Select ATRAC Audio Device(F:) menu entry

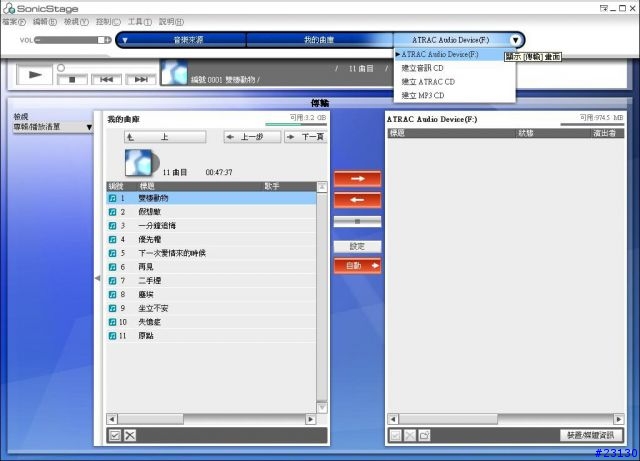(x=455, y=54)
